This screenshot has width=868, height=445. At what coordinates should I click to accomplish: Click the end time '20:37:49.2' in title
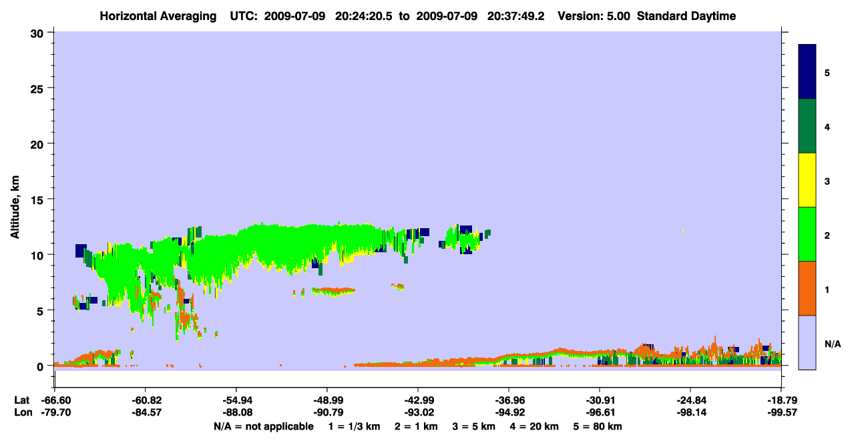tap(515, 16)
